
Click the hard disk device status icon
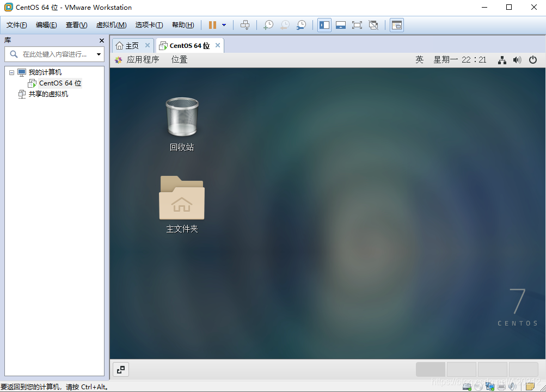467,387
